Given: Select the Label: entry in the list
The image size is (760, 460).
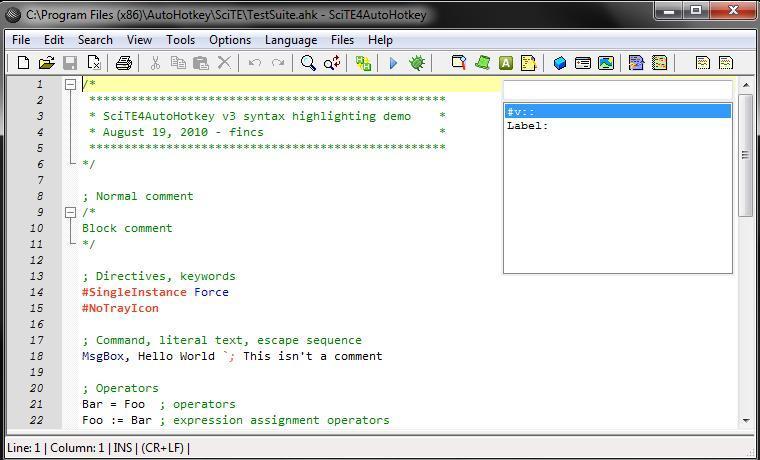Looking at the screenshot, I should click(x=617, y=126).
